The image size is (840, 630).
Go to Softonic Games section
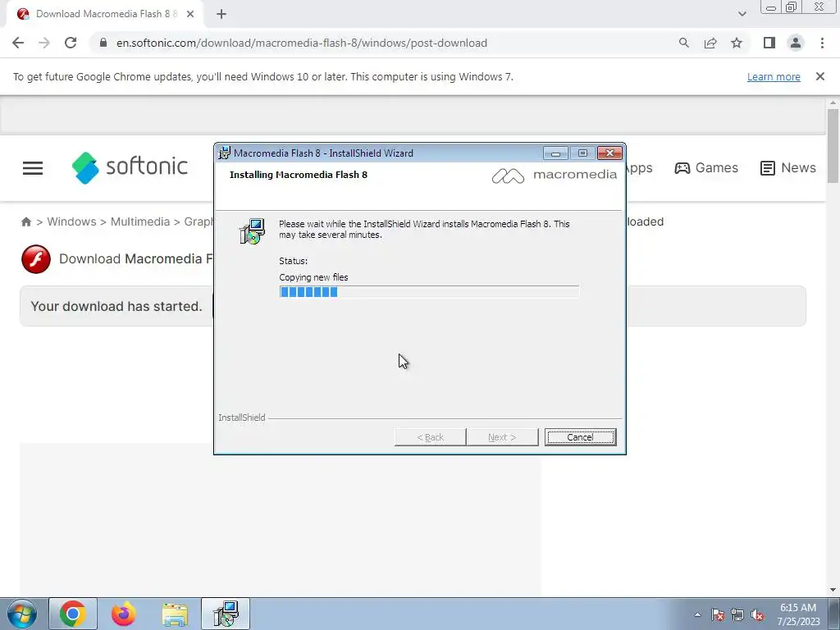tap(706, 167)
